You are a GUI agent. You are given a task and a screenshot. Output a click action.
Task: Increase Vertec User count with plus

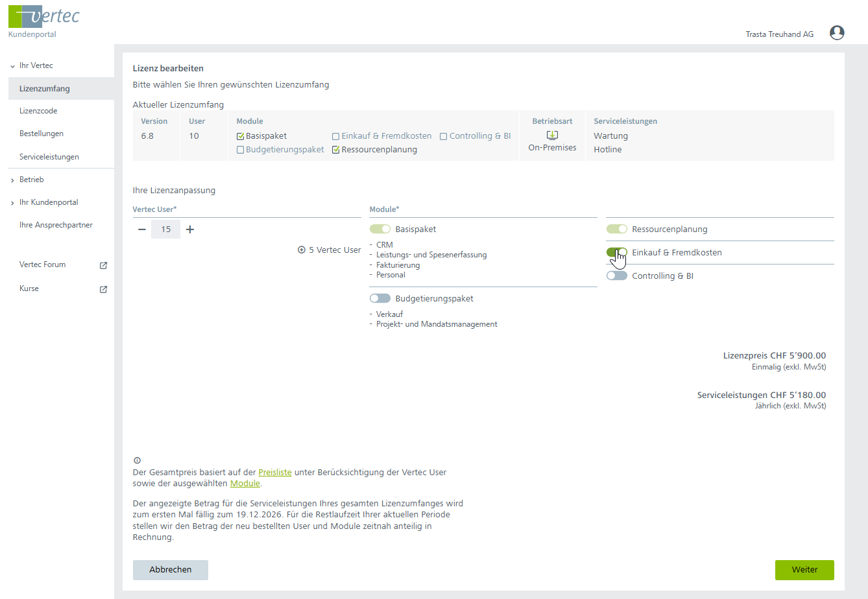pyautogui.click(x=190, y=229)
